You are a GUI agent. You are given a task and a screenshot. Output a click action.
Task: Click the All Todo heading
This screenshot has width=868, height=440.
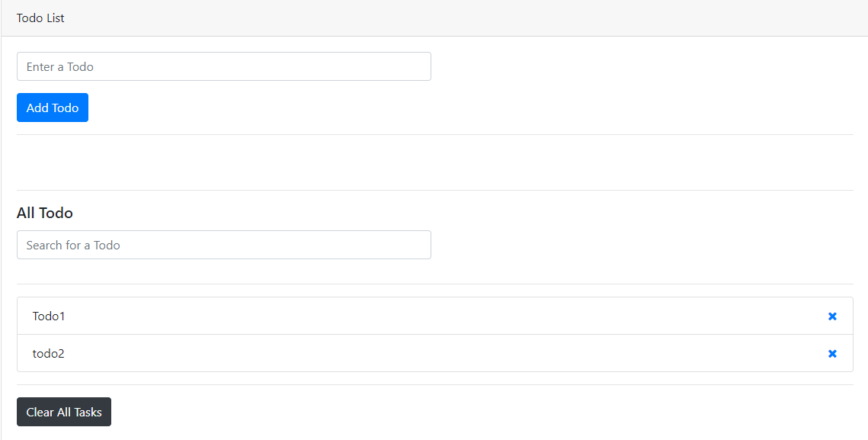tap(44, 213)
